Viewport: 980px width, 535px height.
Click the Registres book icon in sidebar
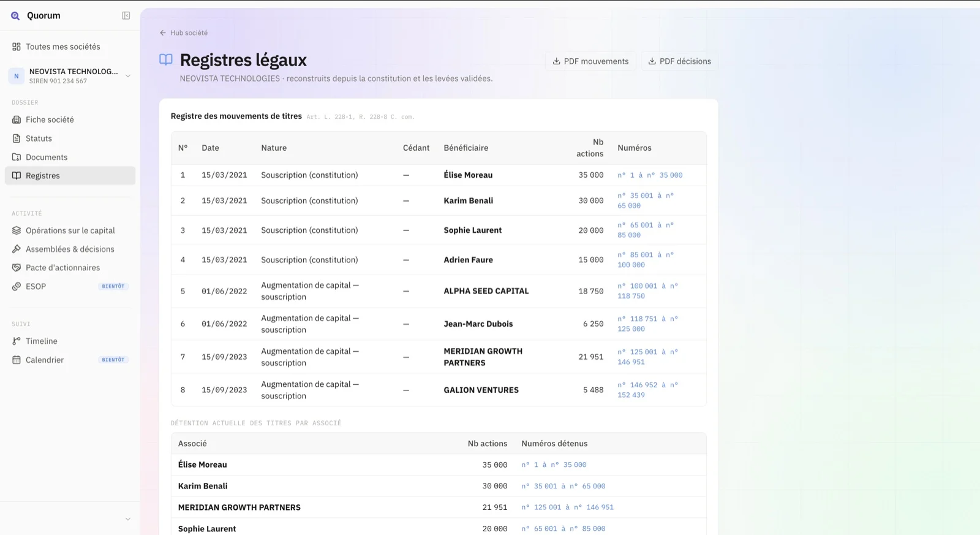(17, 176)
